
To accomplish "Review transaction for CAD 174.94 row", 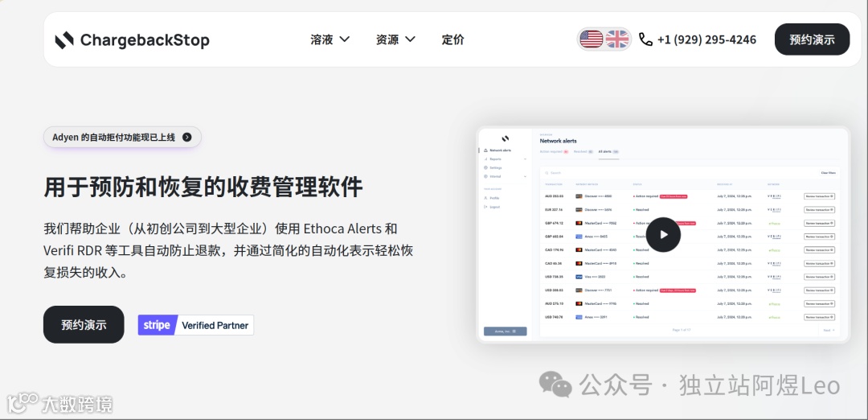I will click(819, 250).
